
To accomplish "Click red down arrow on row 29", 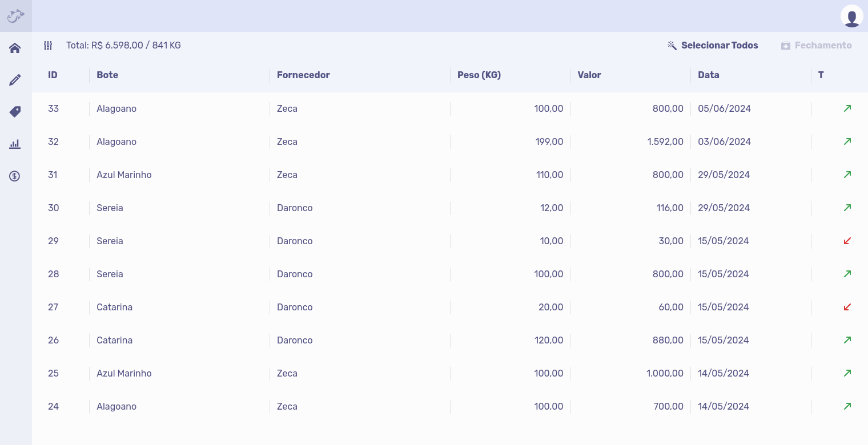I will click(847, 241).
